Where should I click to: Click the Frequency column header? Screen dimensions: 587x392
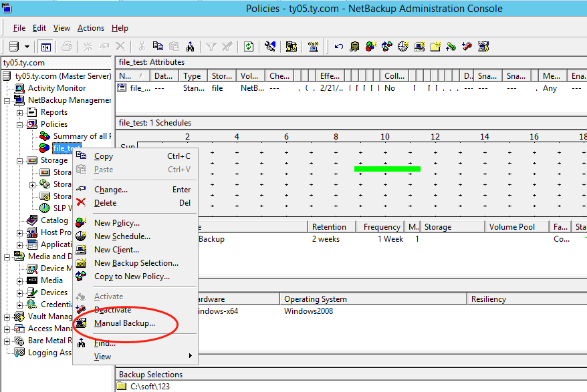click(x=380, y=226)
